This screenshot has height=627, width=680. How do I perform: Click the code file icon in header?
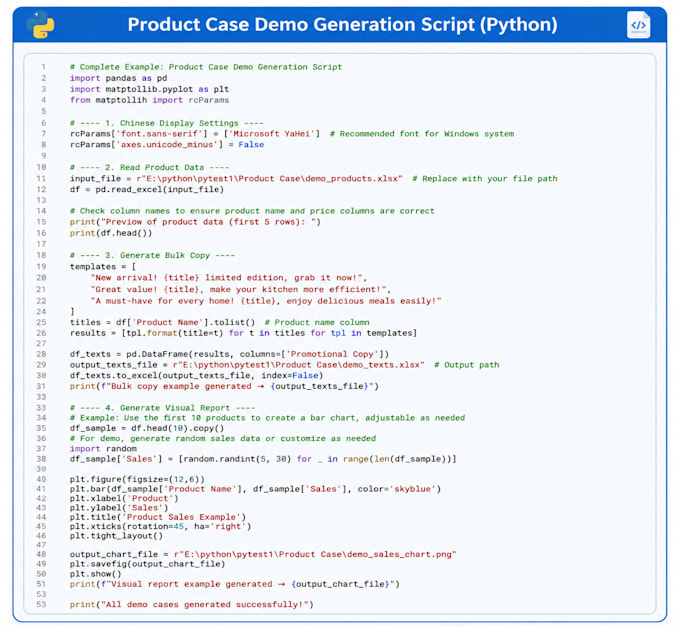[x=638, y=25]
